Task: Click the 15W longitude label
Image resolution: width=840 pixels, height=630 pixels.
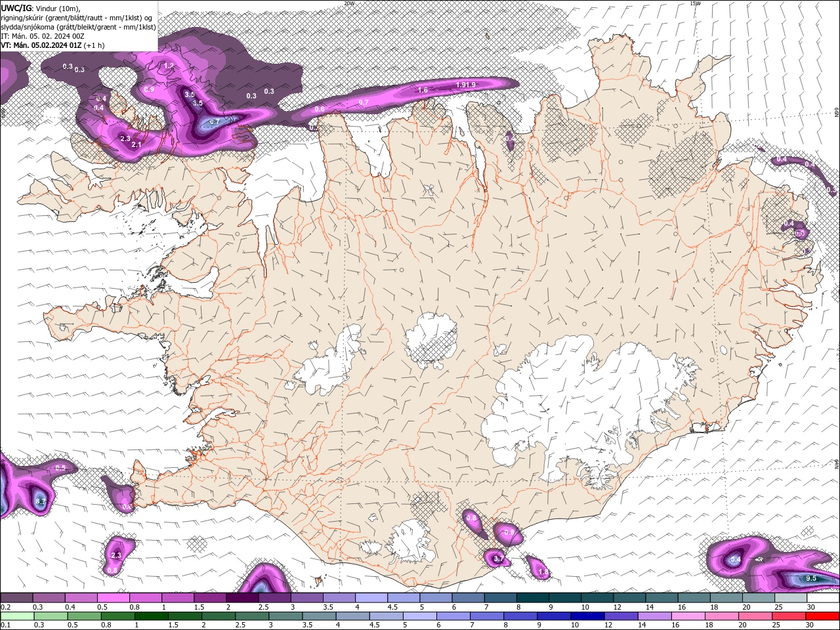Action: tap(695, 3)
